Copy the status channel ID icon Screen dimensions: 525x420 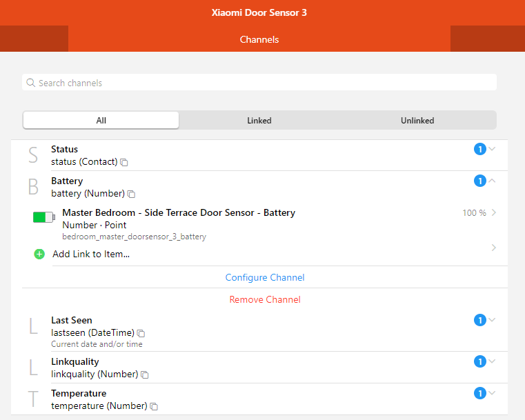tap(124, 163)
